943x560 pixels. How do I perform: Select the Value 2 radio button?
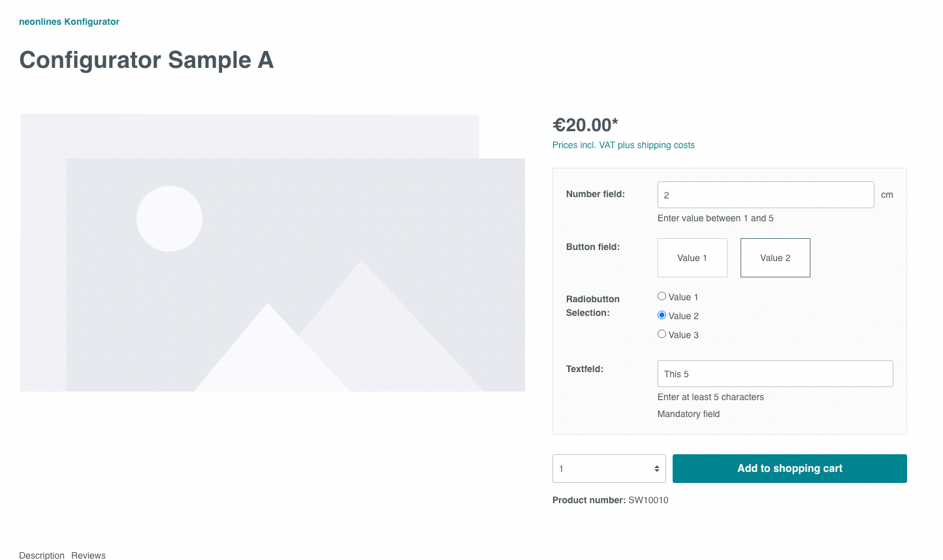[x=662, y=315]
